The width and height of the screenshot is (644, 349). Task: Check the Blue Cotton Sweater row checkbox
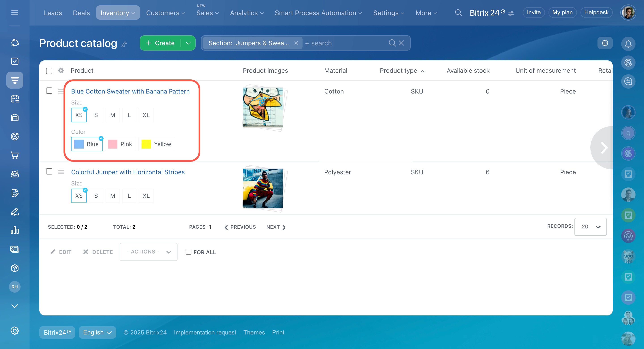tap(49, 91)
